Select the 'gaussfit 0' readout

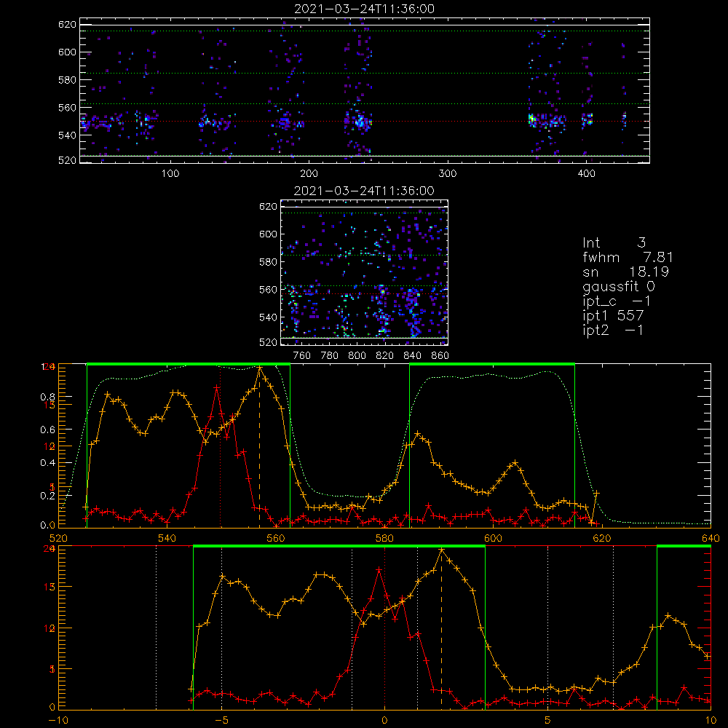click(619, 286)
